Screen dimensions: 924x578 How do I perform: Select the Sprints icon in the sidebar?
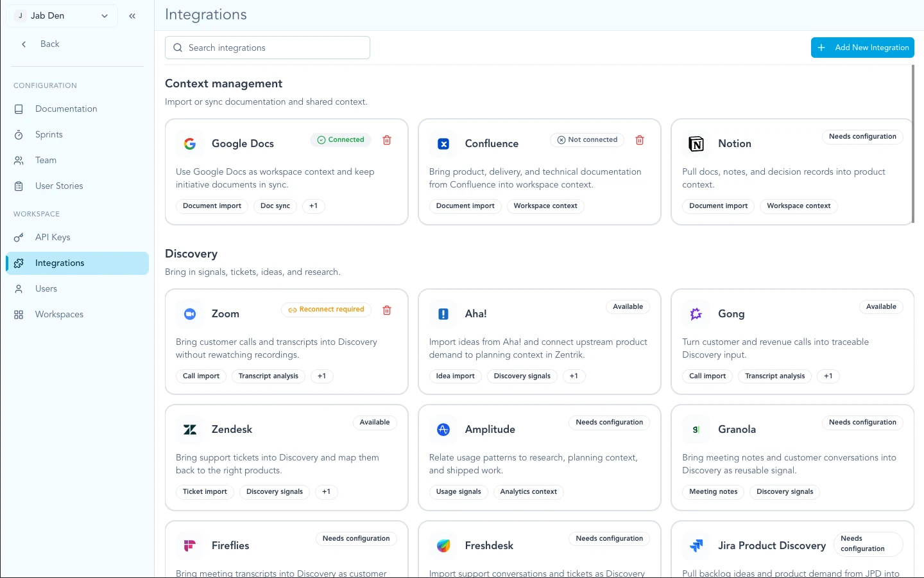[19, 134]
